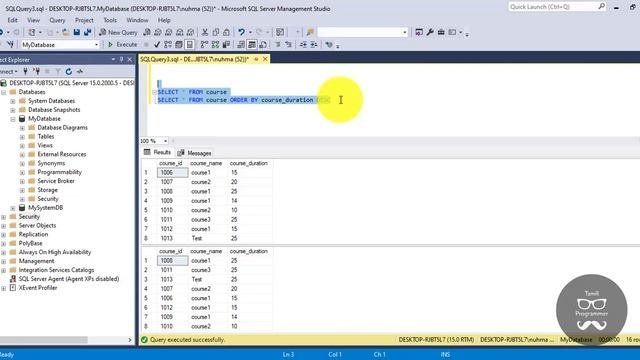The width and height of the screenshot is (640, 360).
Task: Copy the selection to clipboard
Action: [x=216, y=32]
